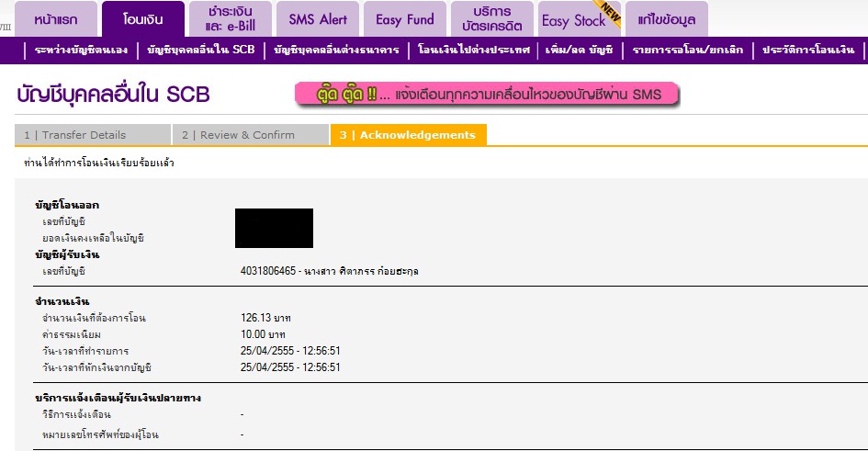Click the บัญชีบุคคลอื่นใน SCB page heading
Screen dimensions: 868x451
113,94
